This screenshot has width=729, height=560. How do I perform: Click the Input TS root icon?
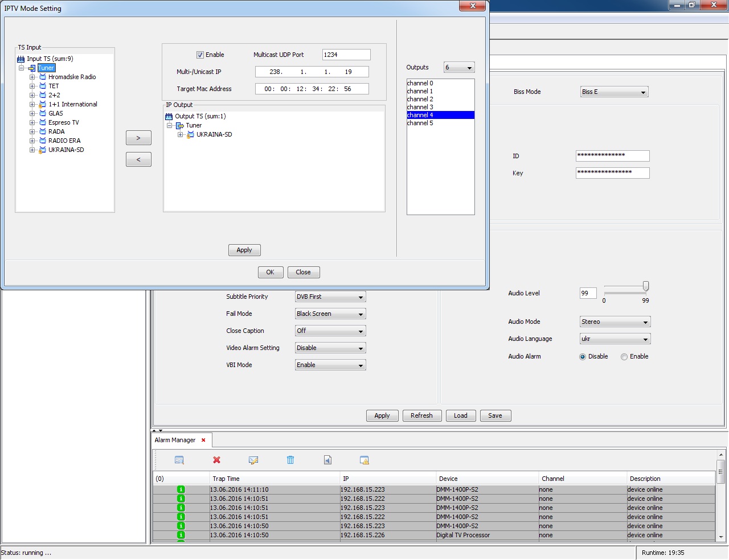[21, 59]
